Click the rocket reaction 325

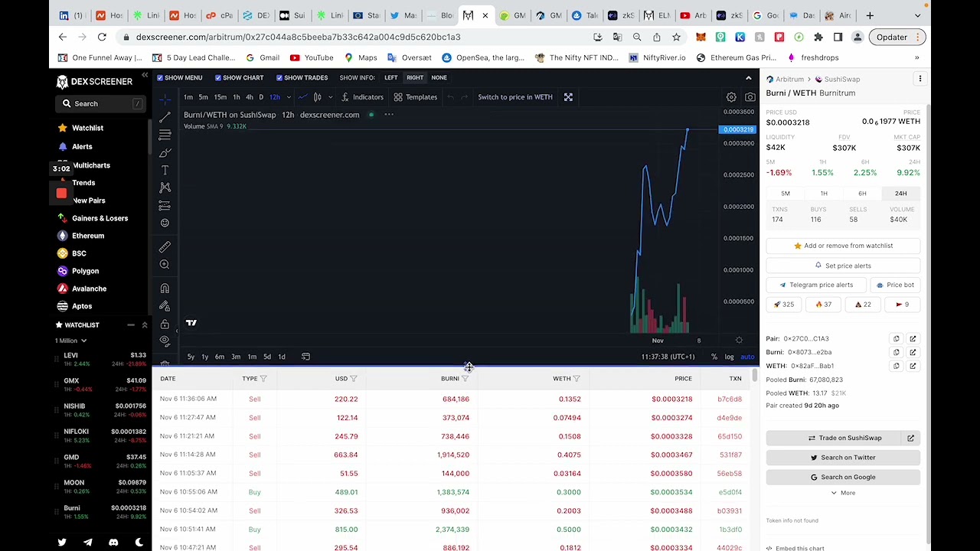point(784,305)
